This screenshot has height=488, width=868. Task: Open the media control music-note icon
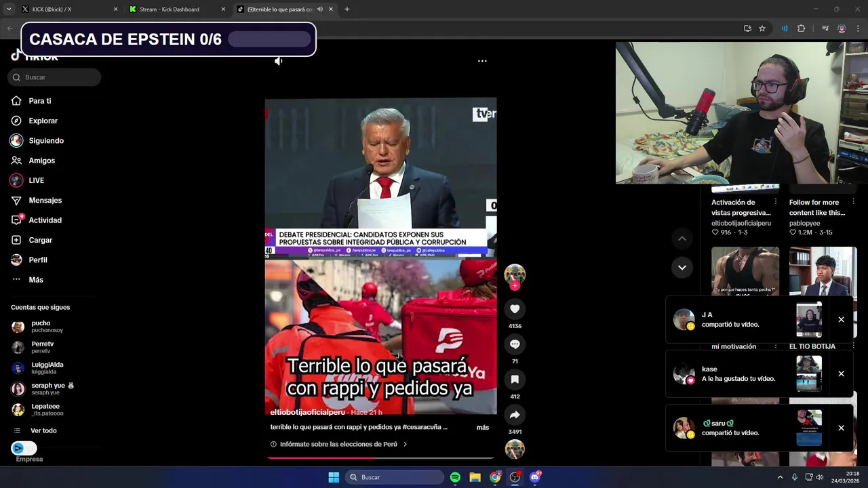click(x=825, y=28)
